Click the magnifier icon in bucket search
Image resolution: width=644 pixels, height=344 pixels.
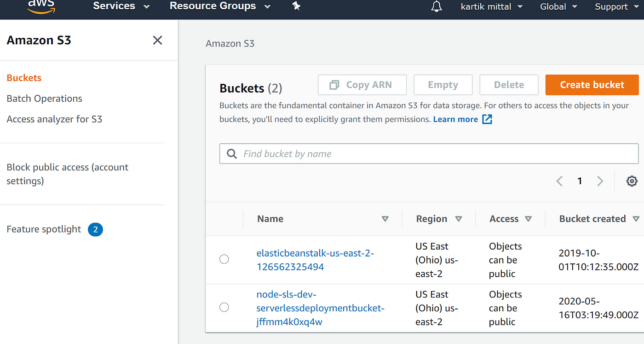point(232,154)
